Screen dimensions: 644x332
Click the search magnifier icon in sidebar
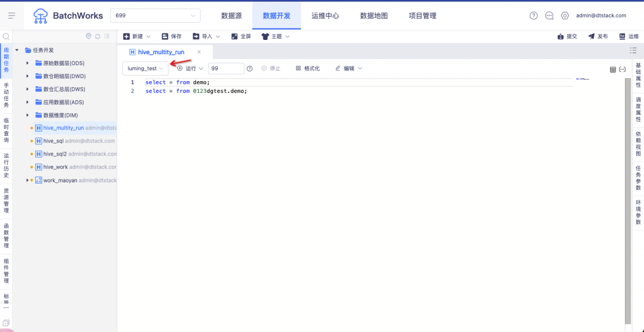(6, 36)
